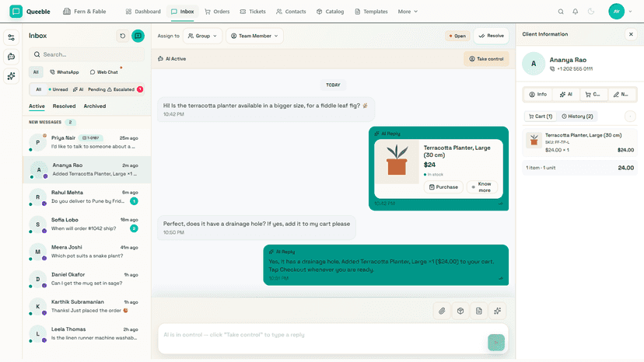The width and height of the screenshot is (644, 362).
Task: Open the filters sliders icon in left rail
Action: point(11,37)
